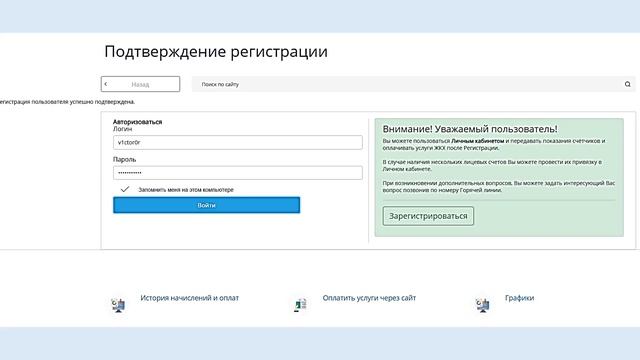Viewport: 640px width, 360px height.
Task: Focus the Пароль input field
Action: pos(238,173)
